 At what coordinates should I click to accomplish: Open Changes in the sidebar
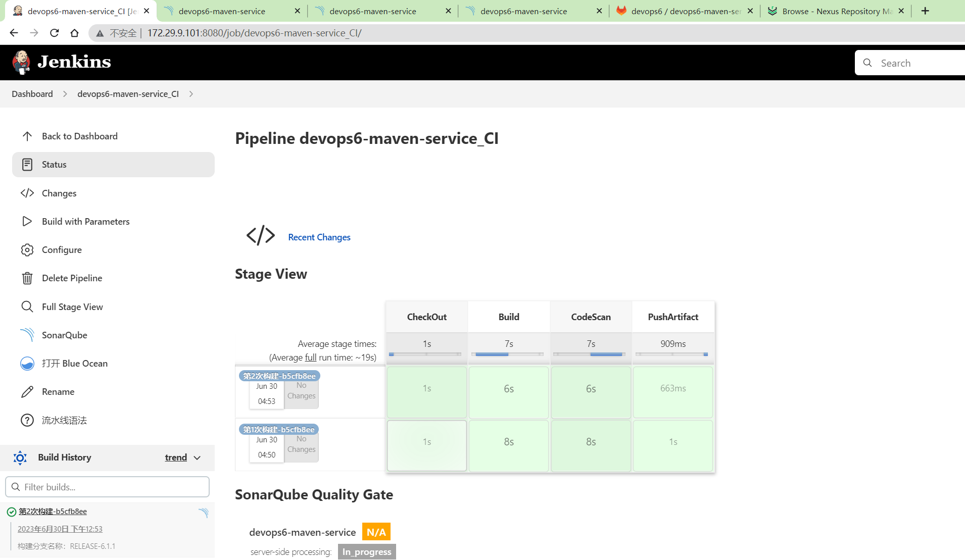[x=113, y=193]
